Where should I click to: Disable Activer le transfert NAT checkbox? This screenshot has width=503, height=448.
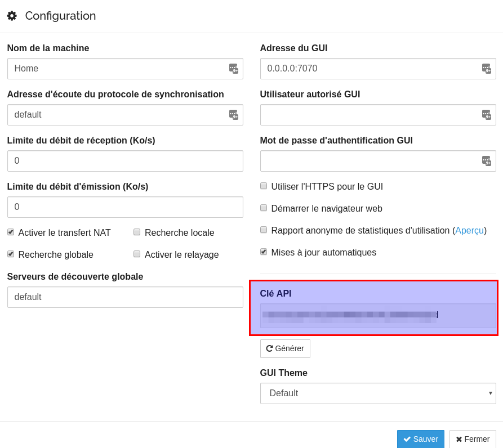(11, 232)
